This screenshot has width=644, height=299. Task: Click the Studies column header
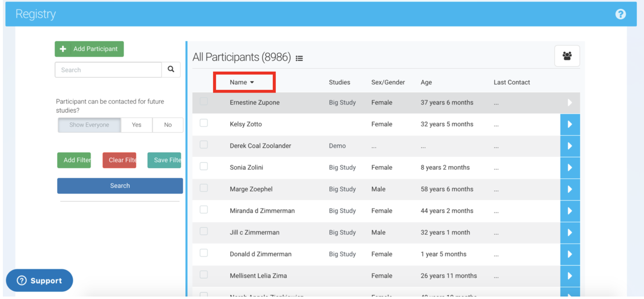point(339,82)
